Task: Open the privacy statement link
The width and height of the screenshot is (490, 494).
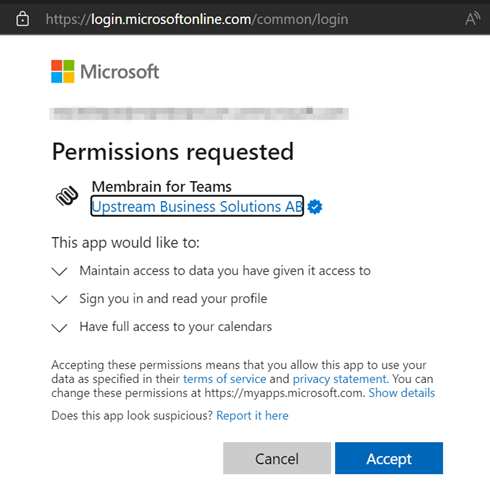Action: pyautogui.click(x=339, y=379)
